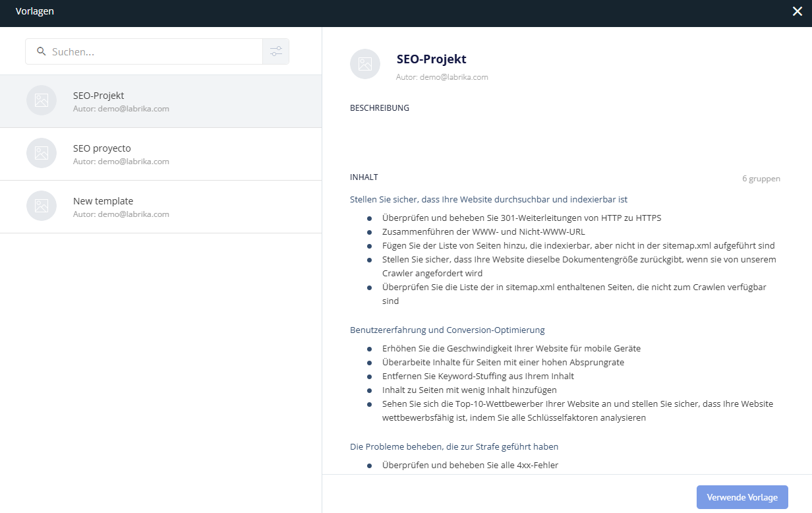812x513 pixels.
Task: Click the Autor: demo@labrika.com text under heading
Action: 442,77
